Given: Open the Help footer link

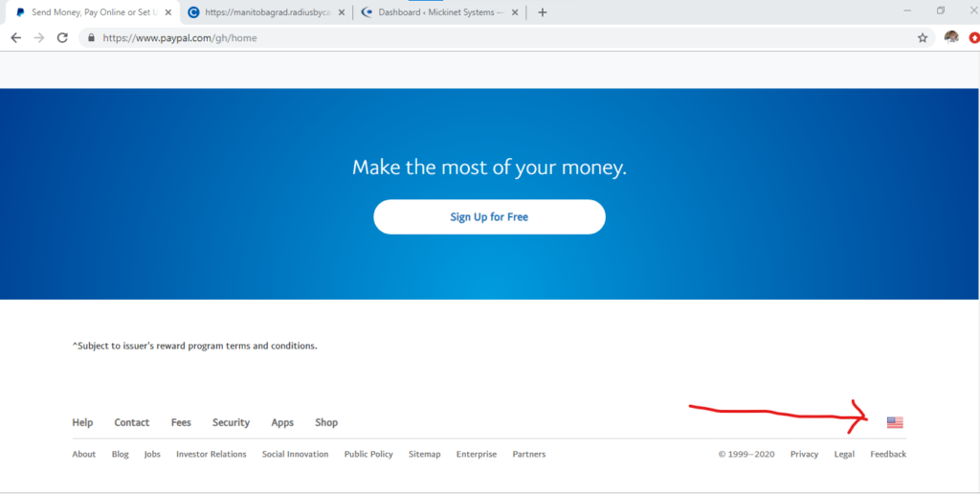Looking at the screenshot, I should tap(82, 422).
